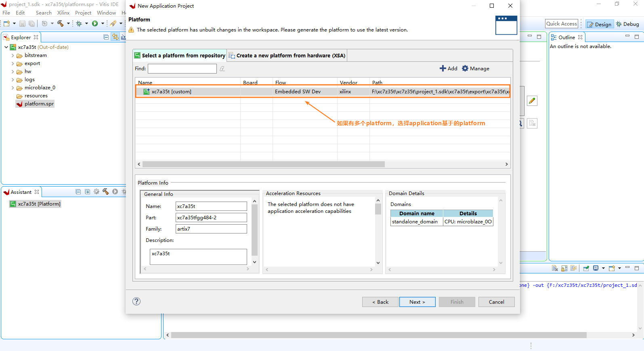Expand the export folder

point(13,63)
